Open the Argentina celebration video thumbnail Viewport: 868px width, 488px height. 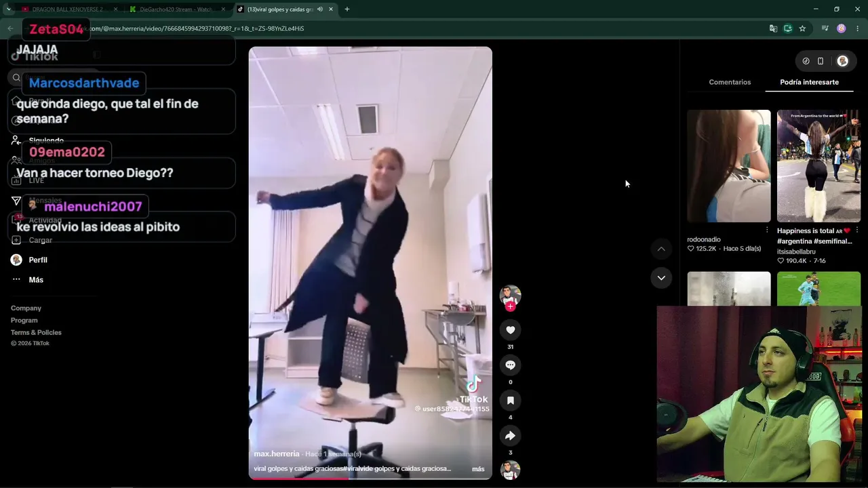pos(818,166)
